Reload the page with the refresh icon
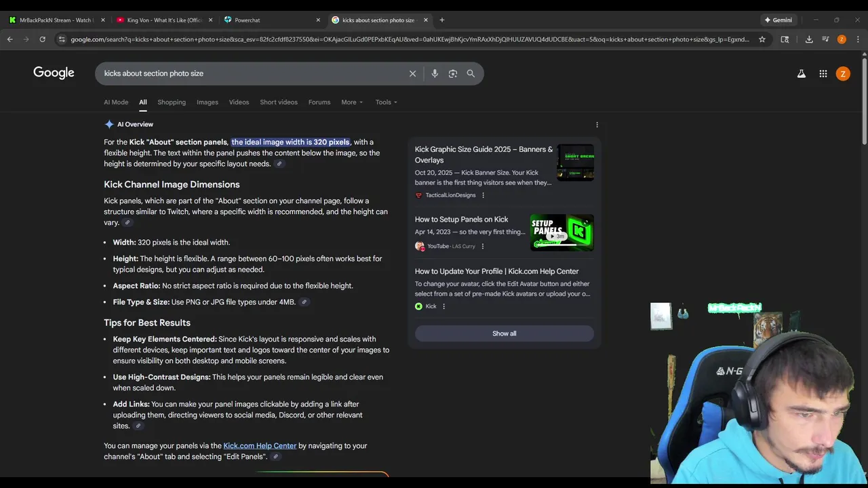868x488 pixels. point(42,39)
